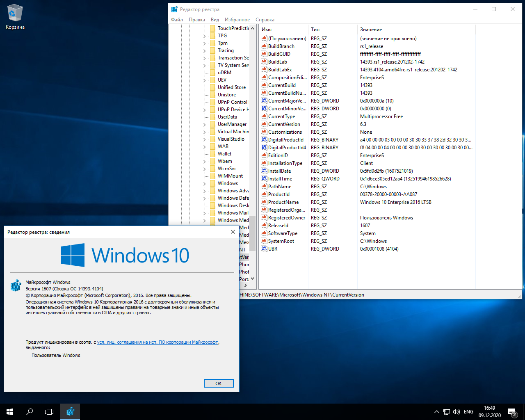
Task: Click 'Windows 10 Enterprise 2016 LTSB' value
Action: tap(396, 202)
